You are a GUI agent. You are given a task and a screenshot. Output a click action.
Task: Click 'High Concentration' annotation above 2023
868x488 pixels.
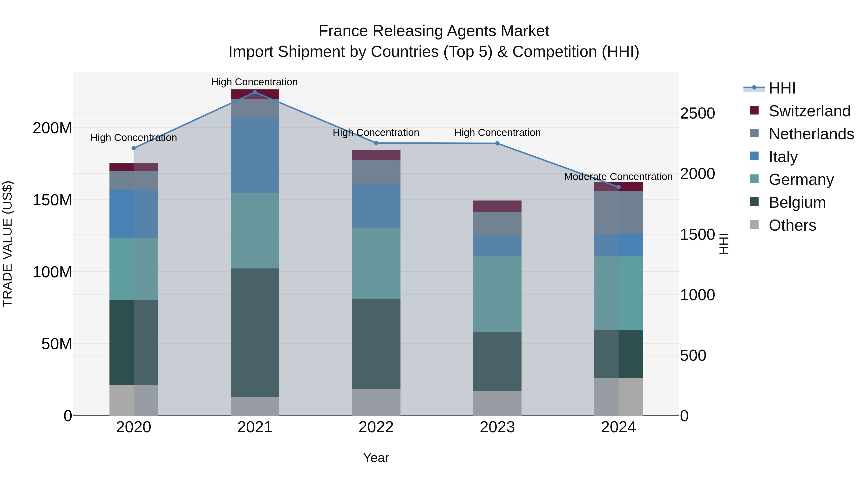pos(497,133)
